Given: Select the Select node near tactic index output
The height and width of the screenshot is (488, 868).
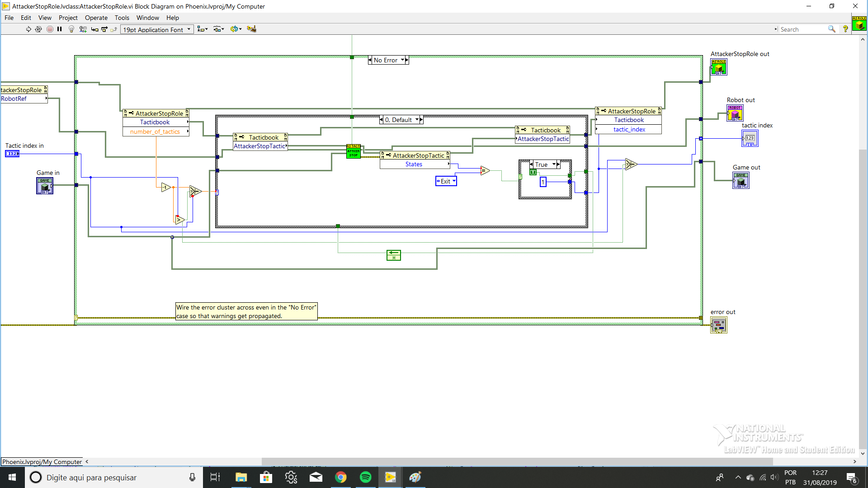Looking at the screenshot, I should click(x=631, y=164).
